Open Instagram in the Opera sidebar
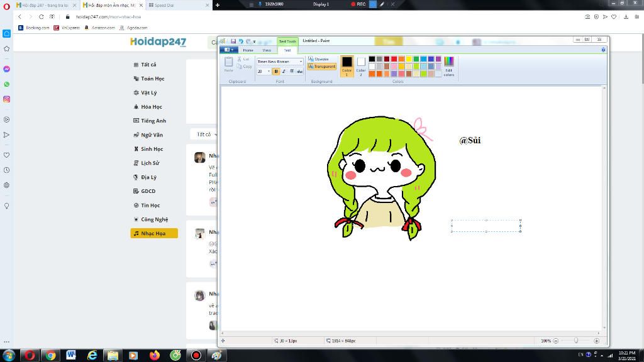The image size is (644, 362). click(6, 99)
